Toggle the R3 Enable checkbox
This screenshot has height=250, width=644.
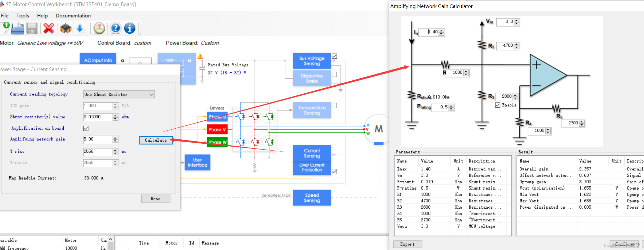coord(498,105)
